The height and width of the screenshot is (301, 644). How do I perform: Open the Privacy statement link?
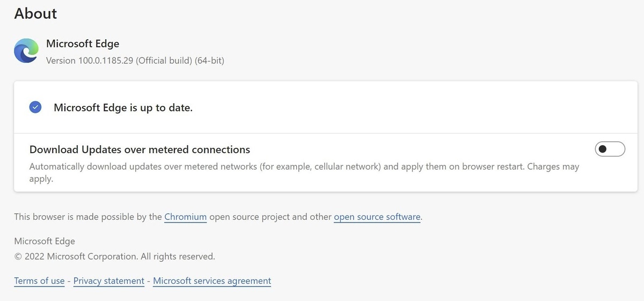tap(109, 281)
